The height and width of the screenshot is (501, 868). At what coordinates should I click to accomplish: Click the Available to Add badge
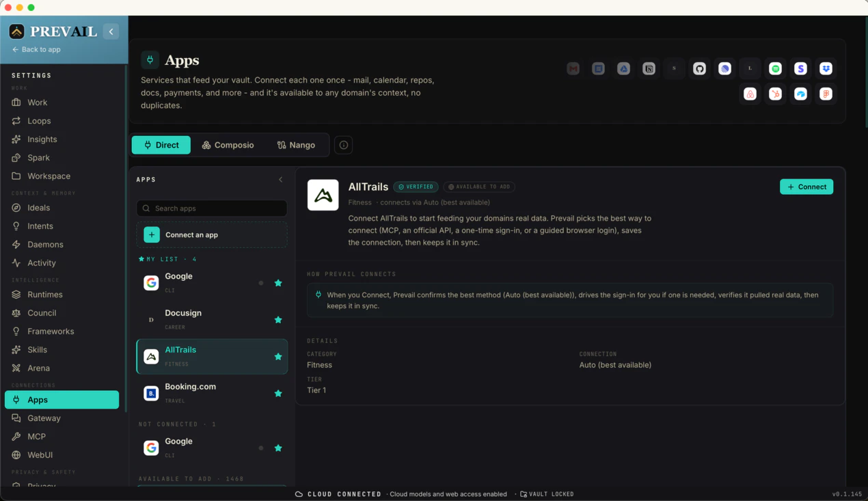tap(479, 187)
